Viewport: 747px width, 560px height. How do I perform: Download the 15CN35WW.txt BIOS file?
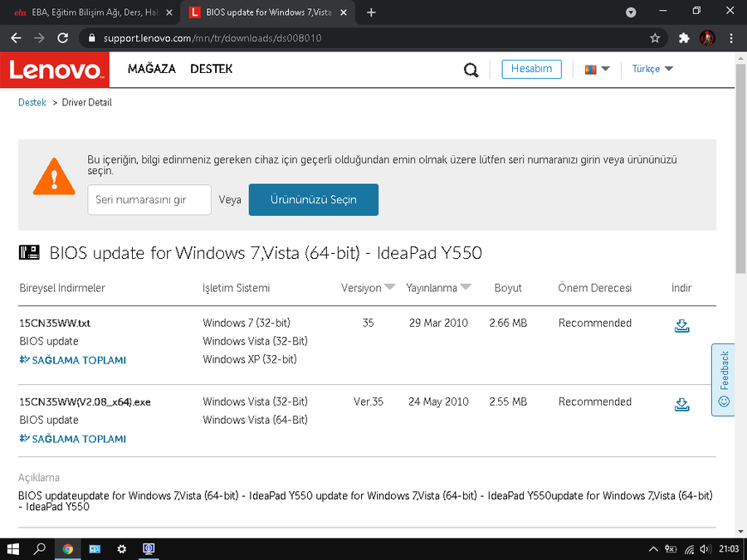click(x=681, y=325)
